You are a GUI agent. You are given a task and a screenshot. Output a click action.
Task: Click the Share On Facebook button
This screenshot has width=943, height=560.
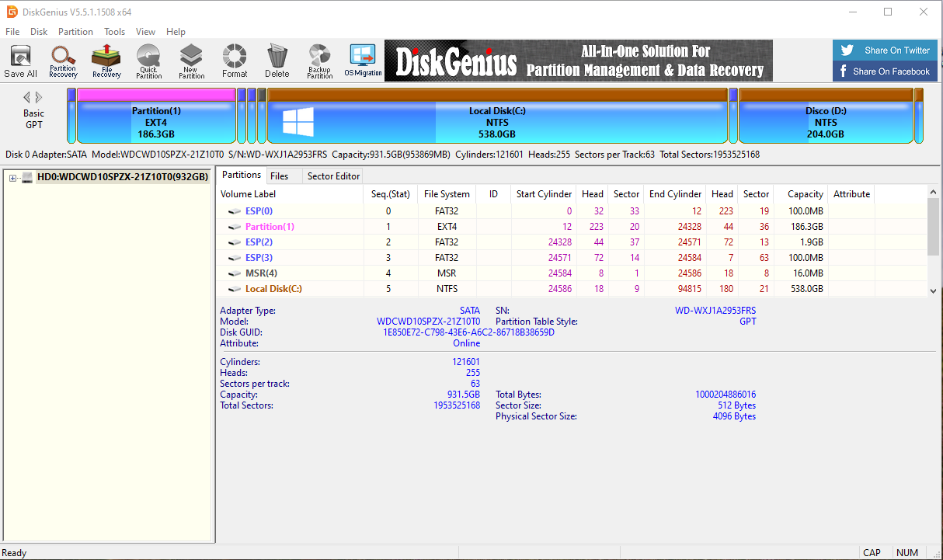883,71
